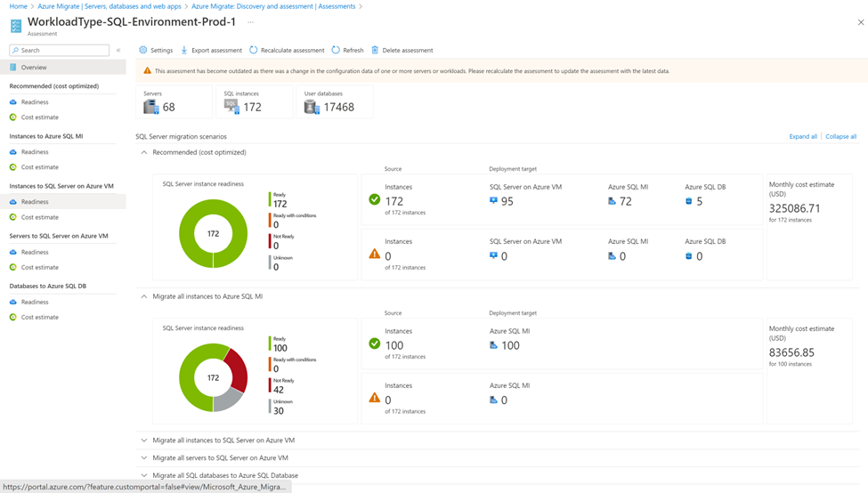868x493 pixels.
Task: Click the monthly cost estimate 325086.71
Action: tap(794, 208)
